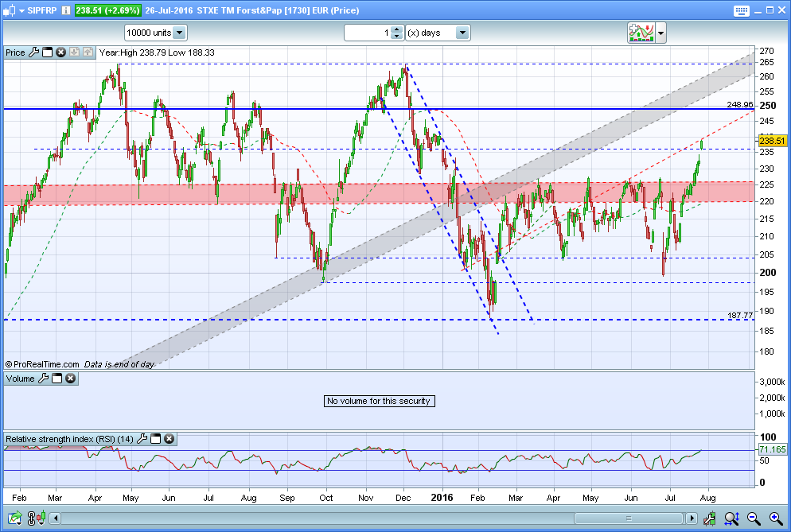Screen dimensions: 791x532
Task: Close the RSI indicator panel
Action: tap(169, 439)
